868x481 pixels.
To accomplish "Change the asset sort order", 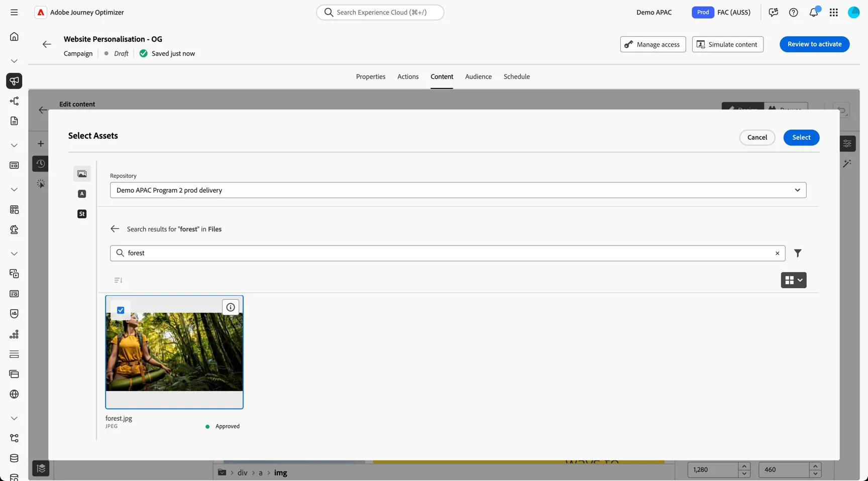I will coord(118,280).
